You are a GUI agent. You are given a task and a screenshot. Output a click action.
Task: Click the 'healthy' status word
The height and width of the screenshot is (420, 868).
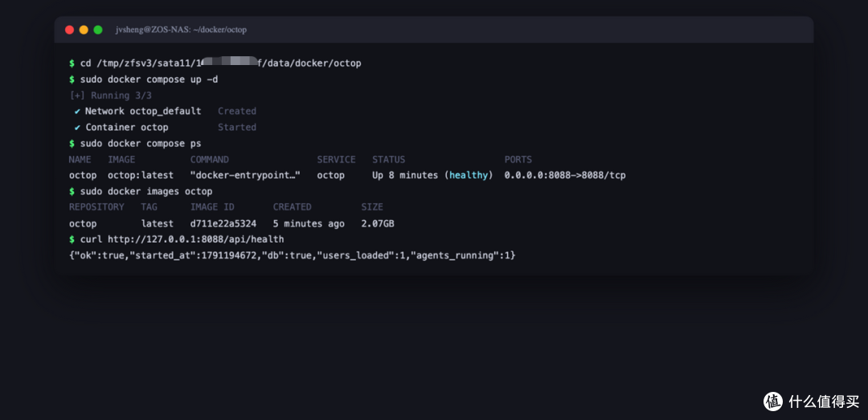(469, 175)
